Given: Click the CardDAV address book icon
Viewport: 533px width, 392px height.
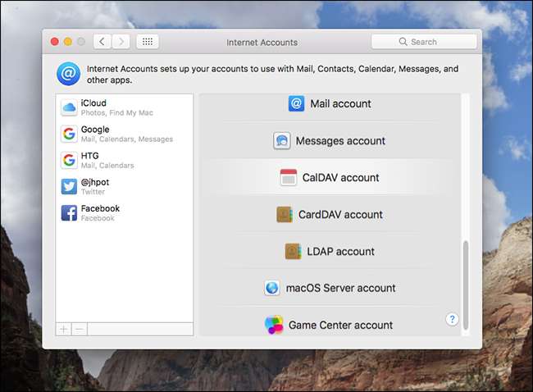Looking at the screenshot, I should click(285, 215).
